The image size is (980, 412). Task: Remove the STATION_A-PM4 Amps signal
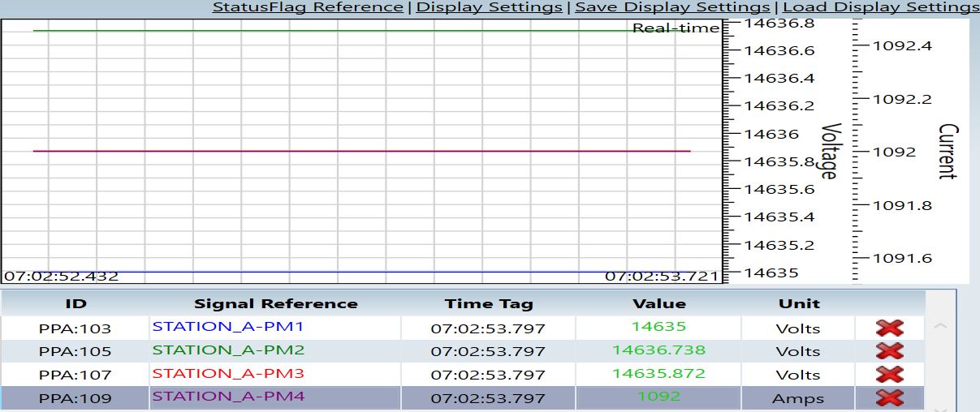tap(889, 398)
